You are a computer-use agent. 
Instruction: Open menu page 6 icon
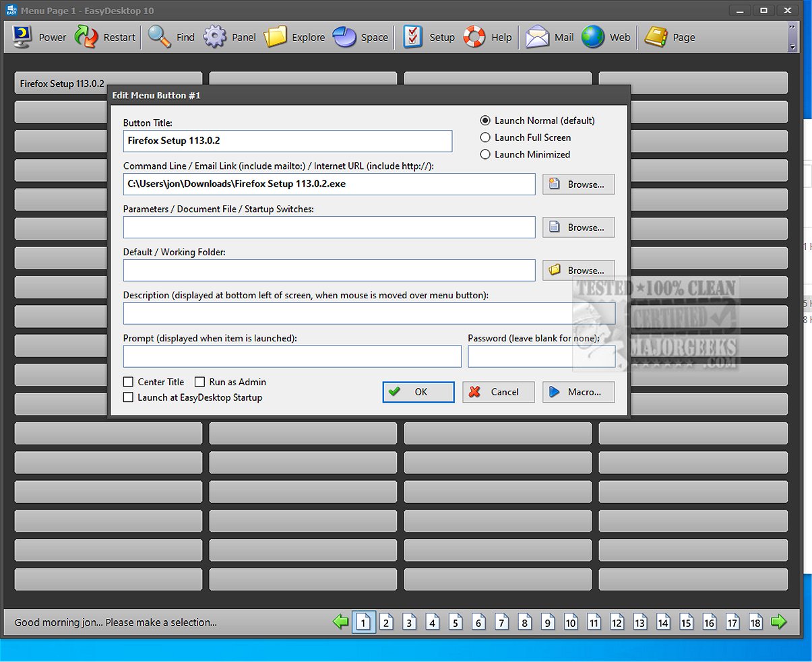(x=478, y=622)
